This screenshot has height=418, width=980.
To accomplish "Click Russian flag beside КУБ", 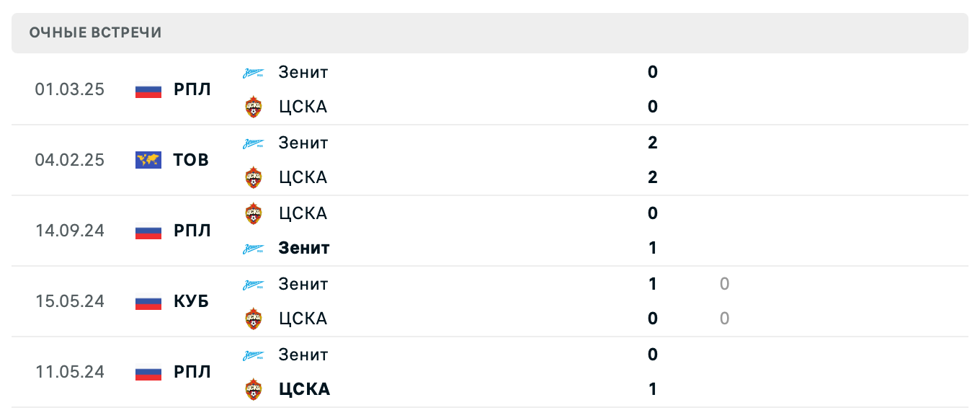I will click(x=148, y=302).
